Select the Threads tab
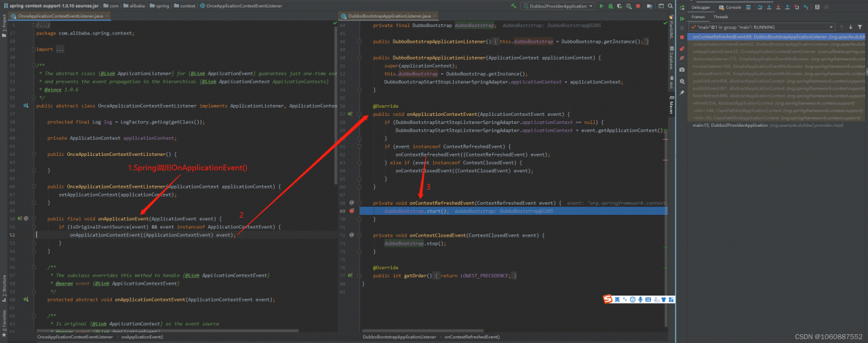868x343 pixels. pos(721,17)
